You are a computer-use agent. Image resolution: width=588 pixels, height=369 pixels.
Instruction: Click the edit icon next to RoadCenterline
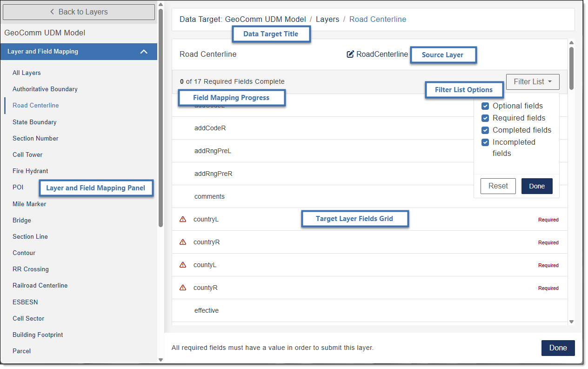(350, 54)
